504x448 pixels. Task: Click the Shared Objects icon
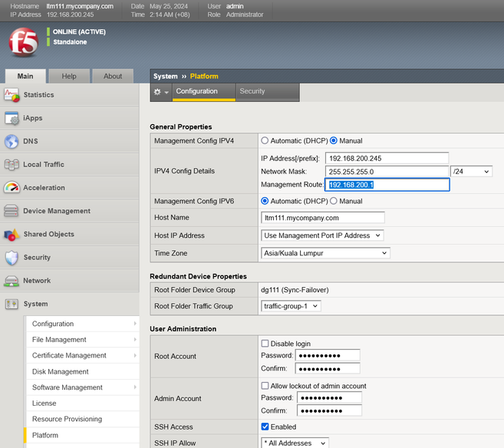click(x=12, y=235)
